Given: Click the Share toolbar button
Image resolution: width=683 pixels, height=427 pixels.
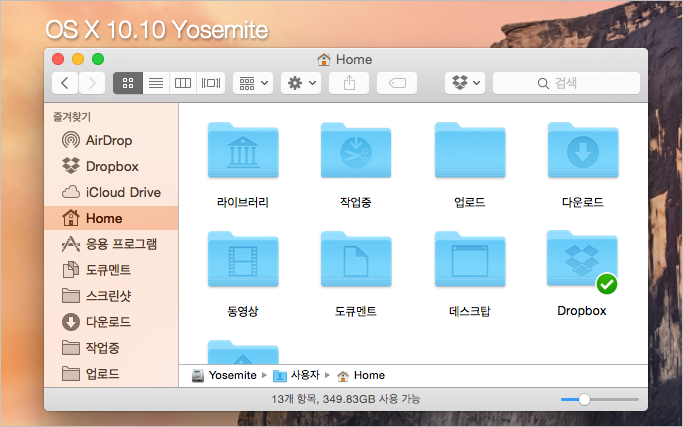Looking at the screenshot, I should (x=349, y=83).
